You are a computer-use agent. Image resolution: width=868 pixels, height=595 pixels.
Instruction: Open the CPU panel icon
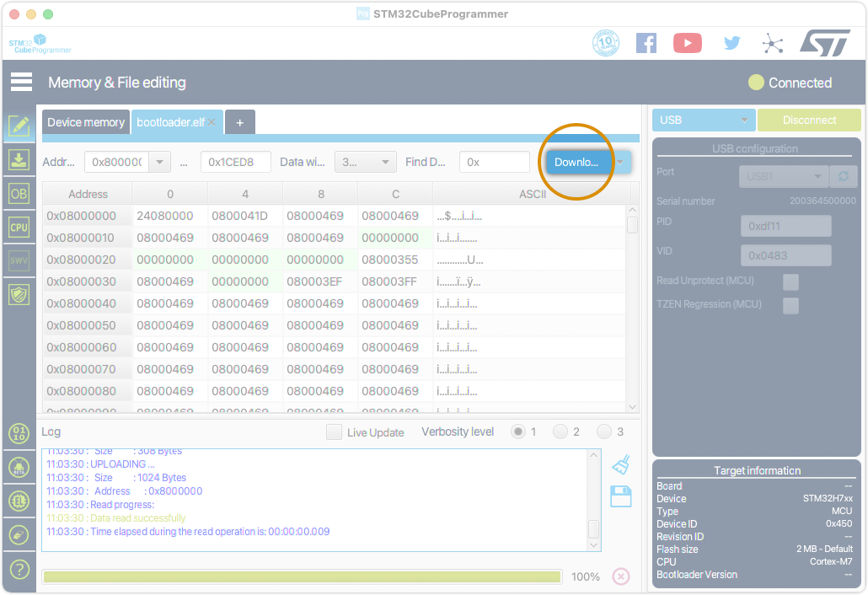click(x=19, y=228)
